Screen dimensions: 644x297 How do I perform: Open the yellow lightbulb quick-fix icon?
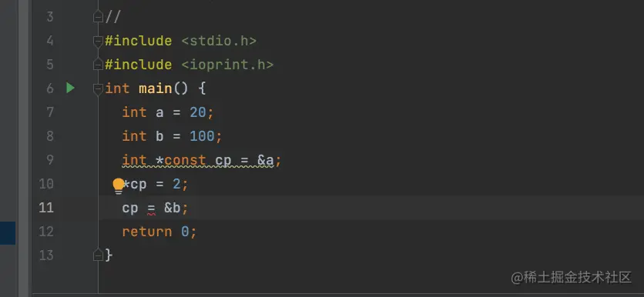click(x=119, y=185)
